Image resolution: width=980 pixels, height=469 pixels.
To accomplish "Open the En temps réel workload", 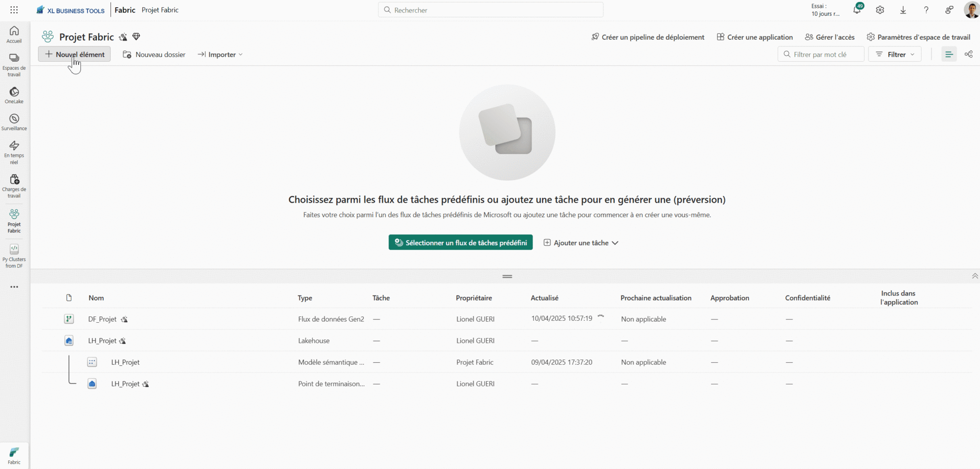I will coord(14,152).
